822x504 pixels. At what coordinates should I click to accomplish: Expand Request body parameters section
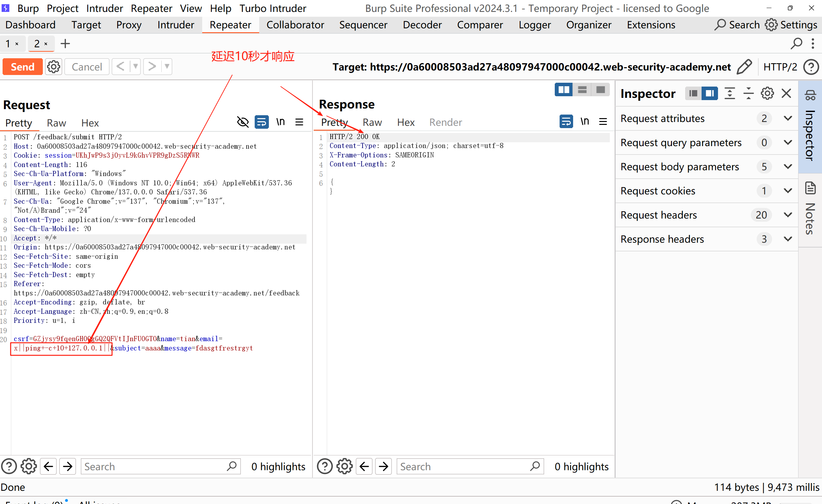pos(788,166)
